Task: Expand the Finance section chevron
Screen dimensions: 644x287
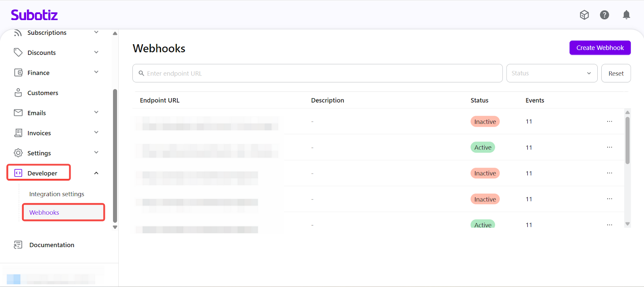Action: click(96, 72)
